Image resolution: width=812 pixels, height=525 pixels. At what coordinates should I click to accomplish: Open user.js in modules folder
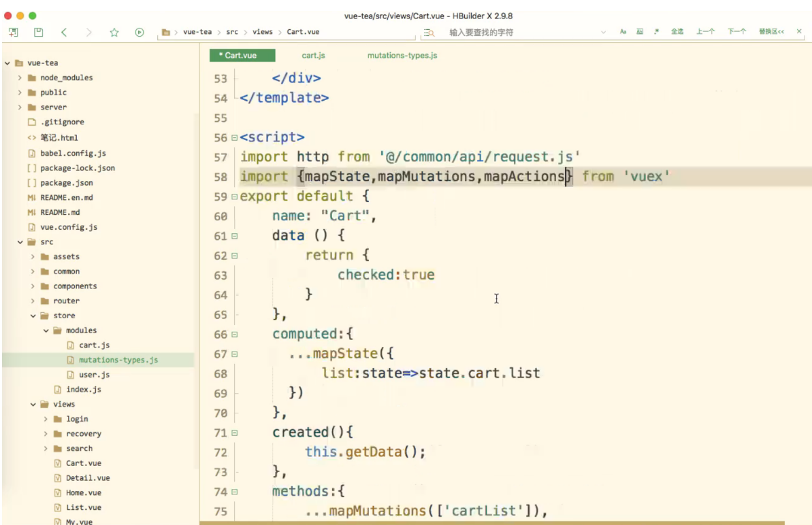click(x=94, y=375)
